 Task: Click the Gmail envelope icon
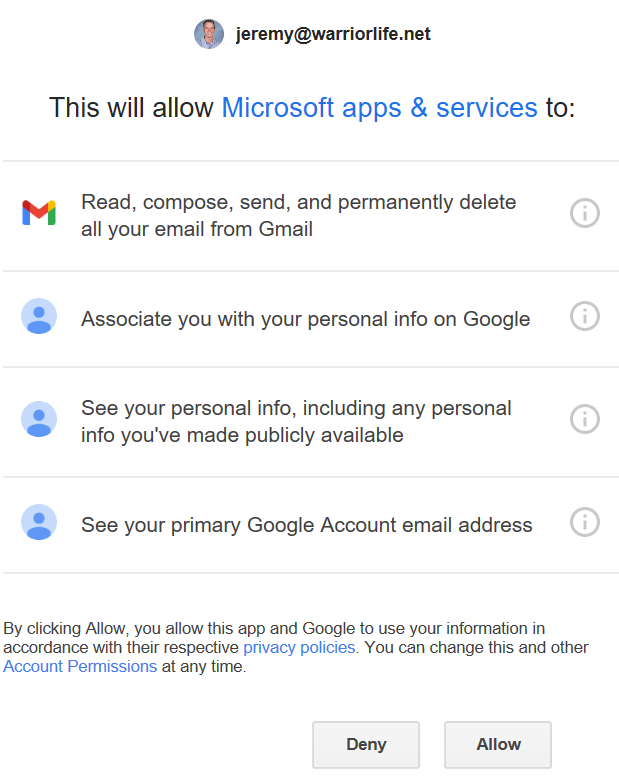click(39, 212)
